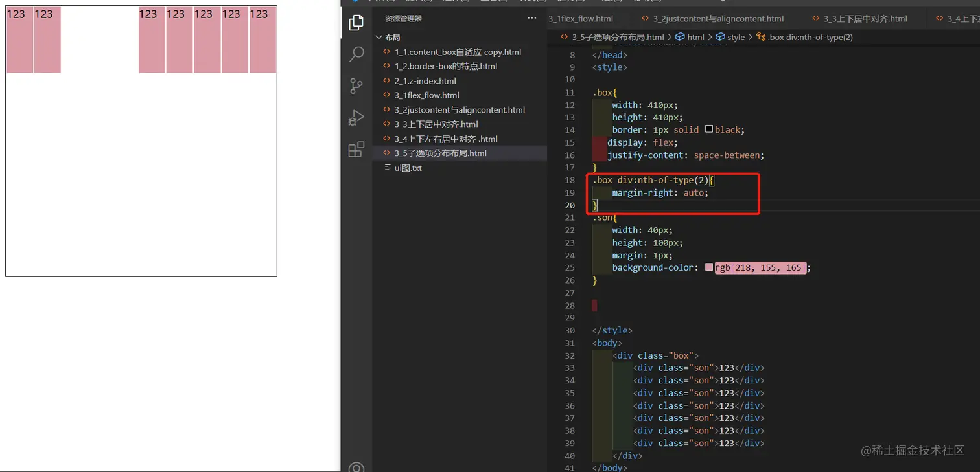Click the '.box div:nth-of-type(2){' selector in code
The width and height of the screenshot is (980, 472).
coord(653,180)
